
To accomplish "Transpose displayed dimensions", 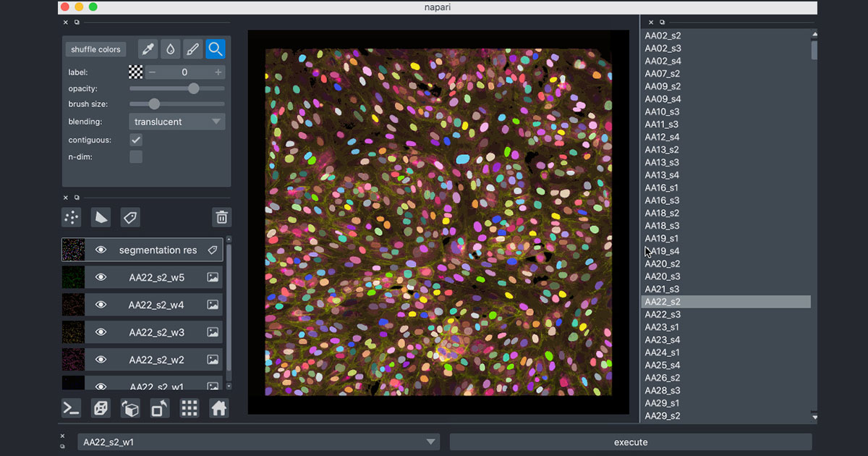I will click(160, 408).
